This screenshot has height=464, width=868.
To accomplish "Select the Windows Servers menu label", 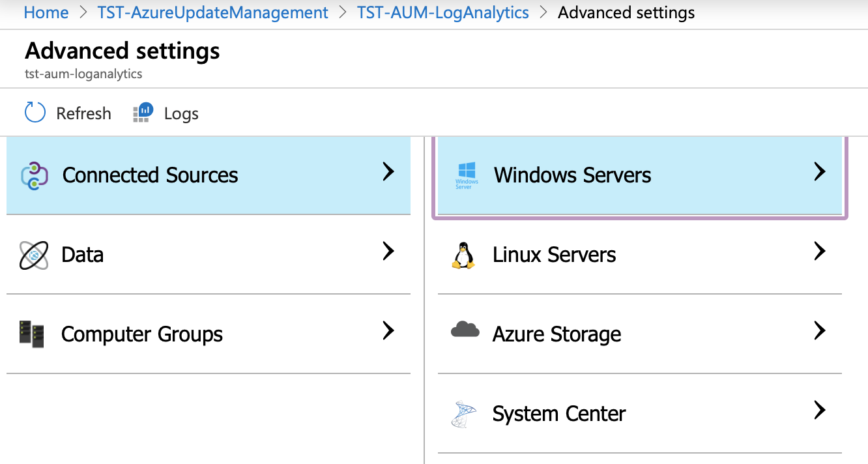I will (573, 175).
